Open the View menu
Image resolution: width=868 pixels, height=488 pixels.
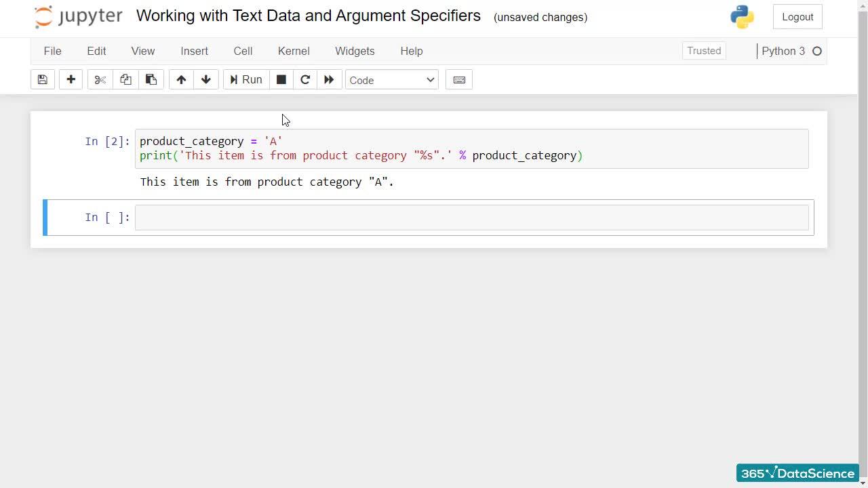(143, 51)
